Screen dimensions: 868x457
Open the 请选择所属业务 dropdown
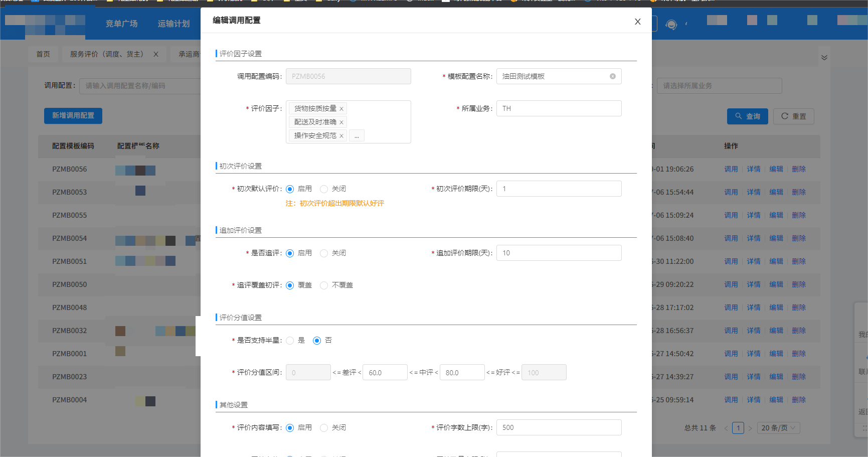coord(719,86)
